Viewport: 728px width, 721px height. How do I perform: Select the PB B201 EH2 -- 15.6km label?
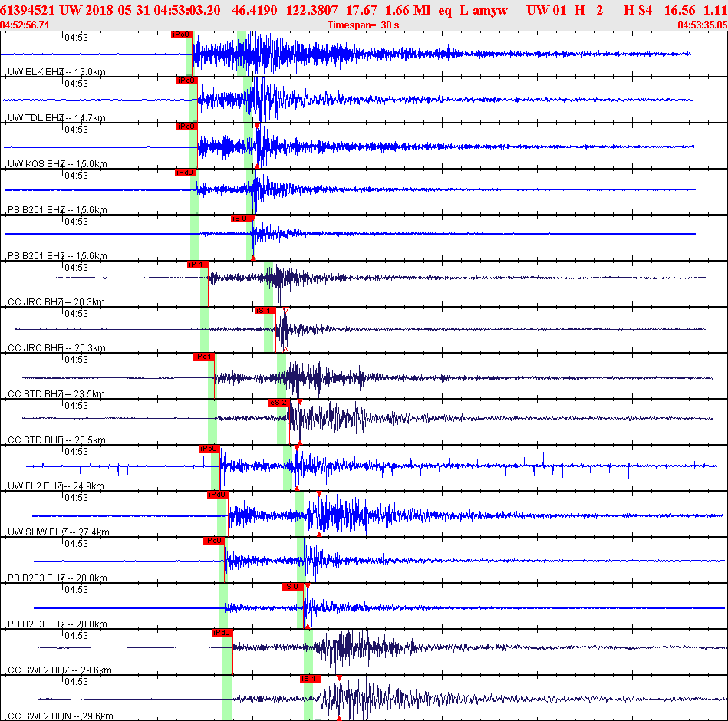click(x=57, y=255)
